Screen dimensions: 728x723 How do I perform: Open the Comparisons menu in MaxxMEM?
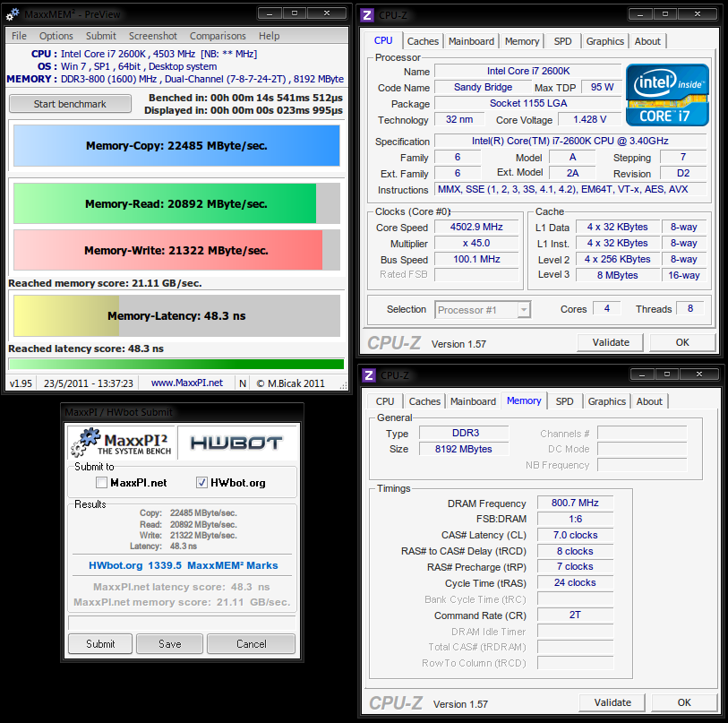[x=218, y=36]
